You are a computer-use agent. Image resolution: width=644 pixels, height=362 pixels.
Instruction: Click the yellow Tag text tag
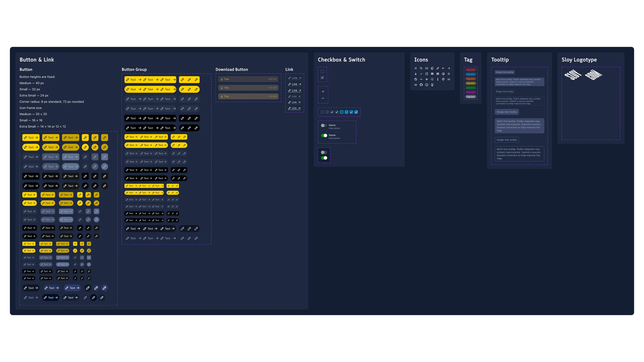(x=471, y=83)
